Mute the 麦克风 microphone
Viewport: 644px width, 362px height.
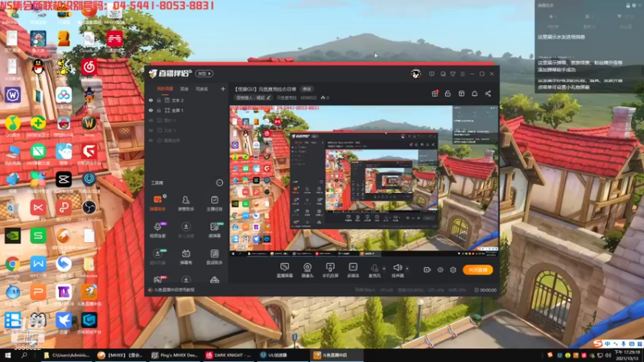click(374, 270)
